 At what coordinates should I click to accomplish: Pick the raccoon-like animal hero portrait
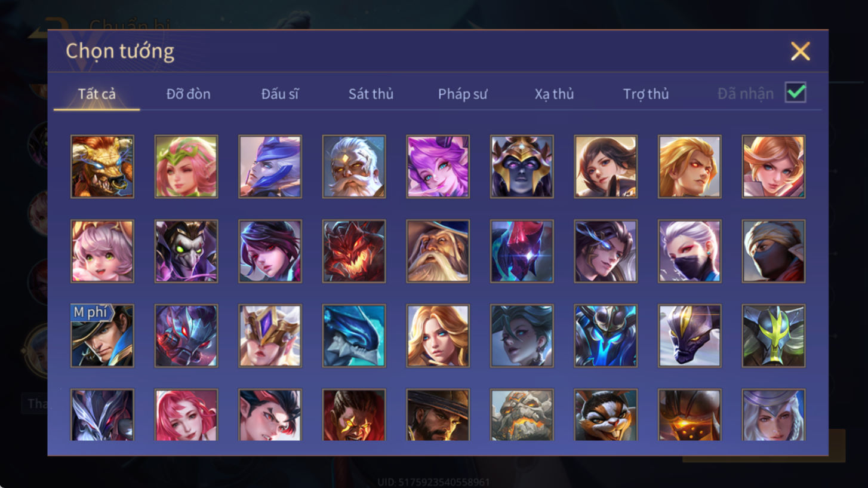(x=606, y=415)
